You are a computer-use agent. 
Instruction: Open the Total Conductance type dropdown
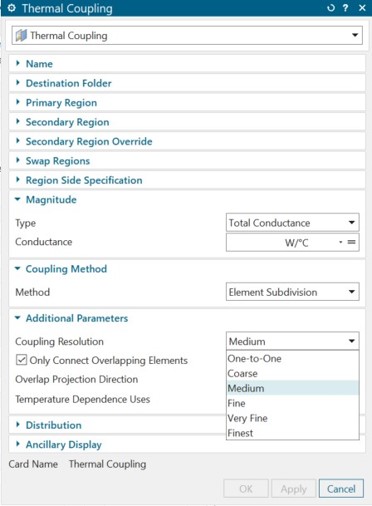tap(292, 223)
